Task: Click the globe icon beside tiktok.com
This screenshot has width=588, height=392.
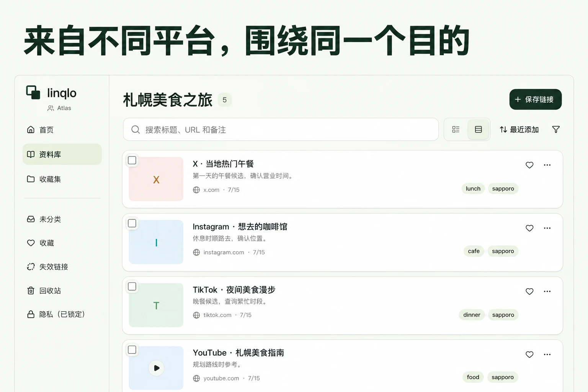Action: (196, 315)
